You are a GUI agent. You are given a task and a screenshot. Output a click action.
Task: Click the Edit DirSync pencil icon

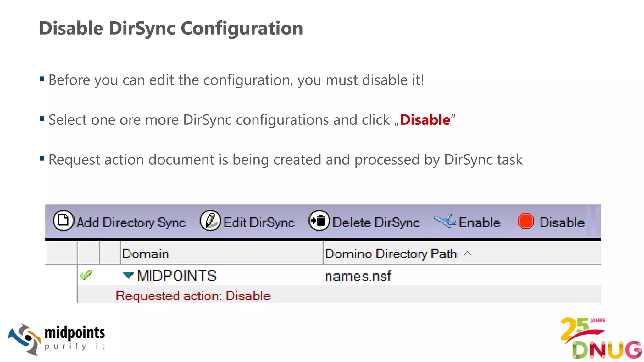tap(210, 221)
